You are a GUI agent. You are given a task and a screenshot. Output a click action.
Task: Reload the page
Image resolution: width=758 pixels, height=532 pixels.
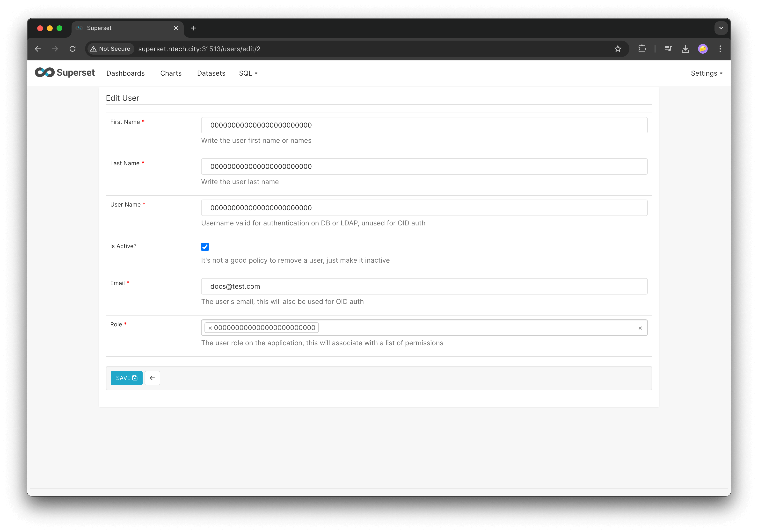pyautogui.click(x=73, y=49)
